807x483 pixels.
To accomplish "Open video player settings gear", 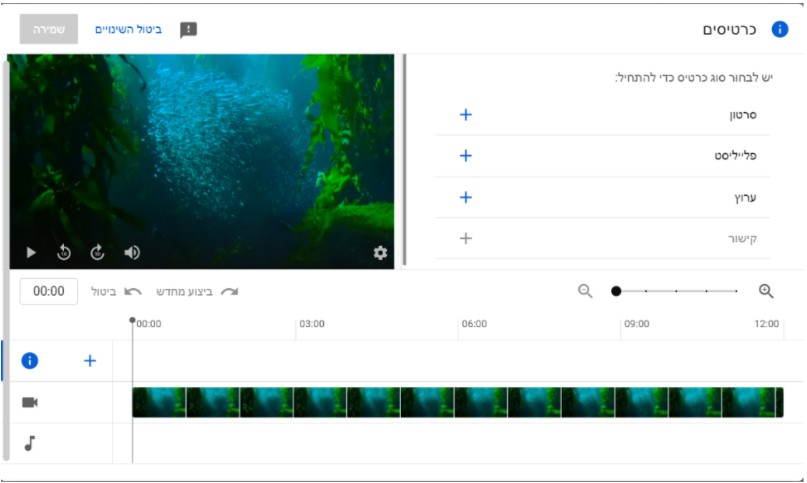I will [x=380, y=253].
